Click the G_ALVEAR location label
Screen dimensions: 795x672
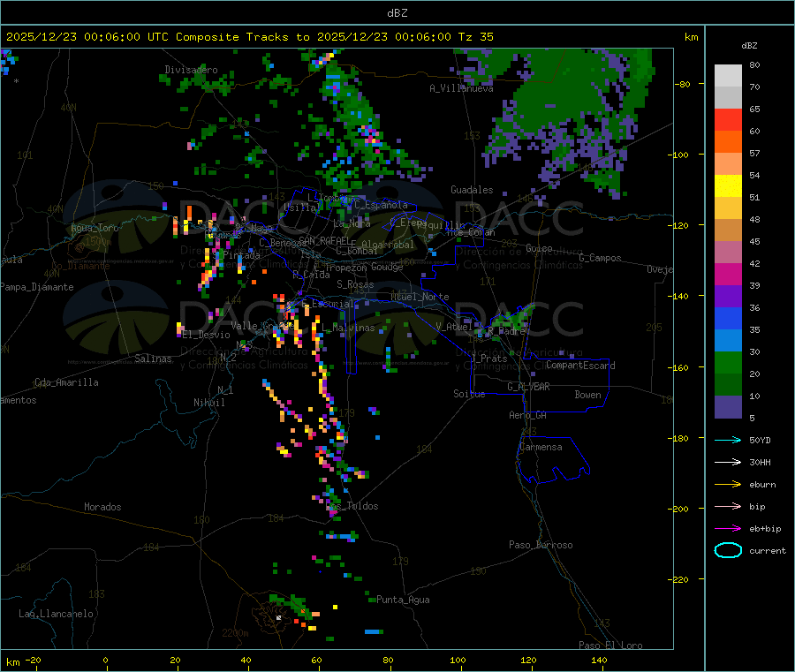[528, 387]
